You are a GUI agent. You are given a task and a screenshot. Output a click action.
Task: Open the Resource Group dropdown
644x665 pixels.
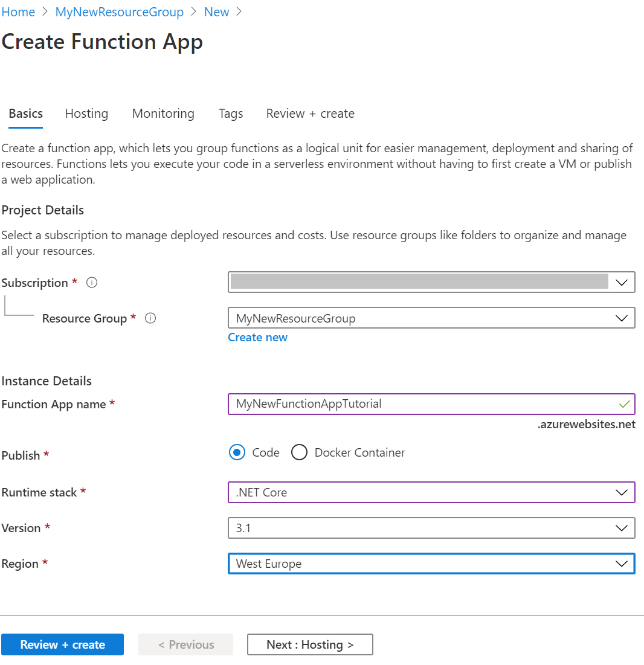[x=622, y=318]
